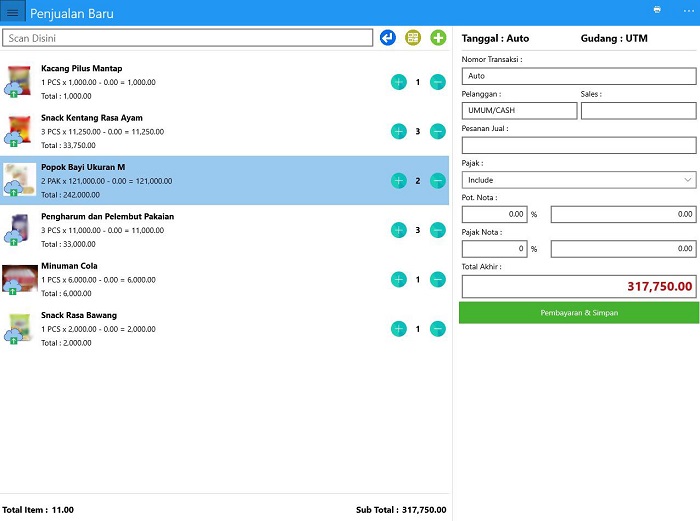Open the yellow item list icon

pos(413,38)
